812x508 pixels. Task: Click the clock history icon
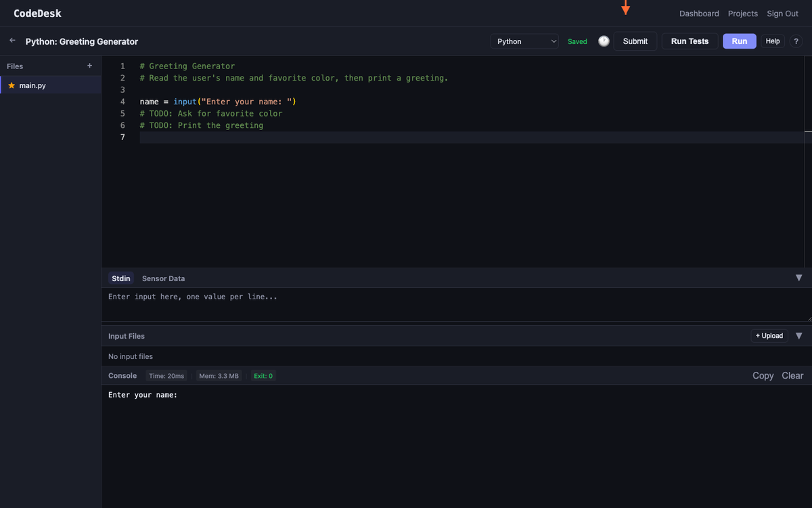click(604, 41)
